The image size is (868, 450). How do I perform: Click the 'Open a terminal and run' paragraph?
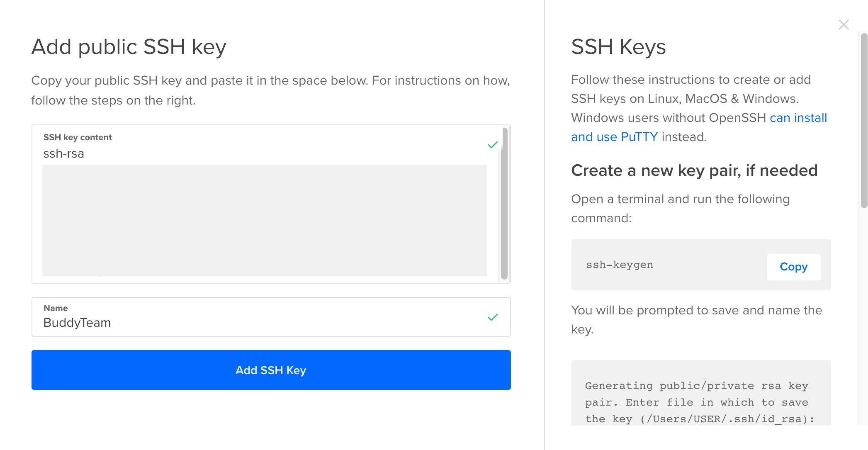680,208
